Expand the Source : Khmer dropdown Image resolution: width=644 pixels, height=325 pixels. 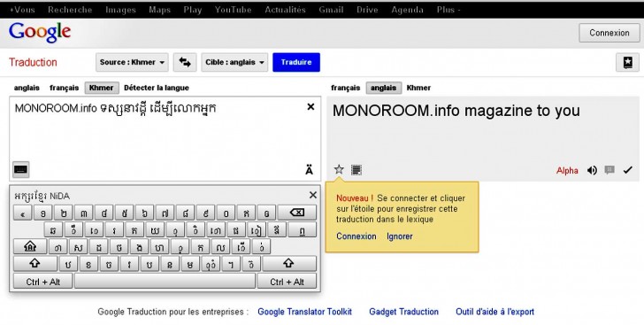tap(132, 63)
